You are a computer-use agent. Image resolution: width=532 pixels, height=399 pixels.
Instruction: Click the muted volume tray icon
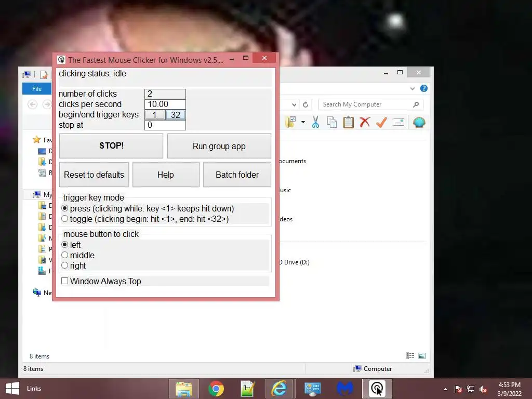pos(483,389)
